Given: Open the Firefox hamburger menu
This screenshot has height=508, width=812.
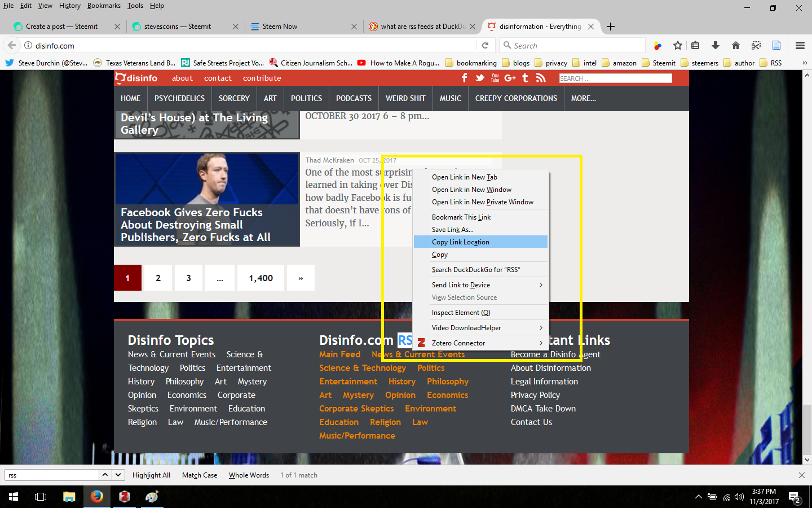Looking at the screenshot, I should (x=800, y=45).
